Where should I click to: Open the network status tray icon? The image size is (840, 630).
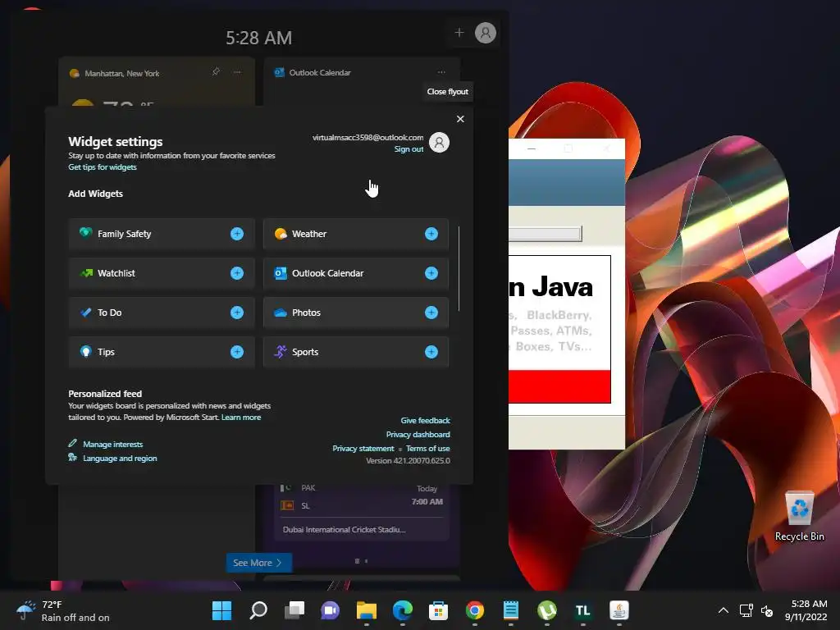746,610
